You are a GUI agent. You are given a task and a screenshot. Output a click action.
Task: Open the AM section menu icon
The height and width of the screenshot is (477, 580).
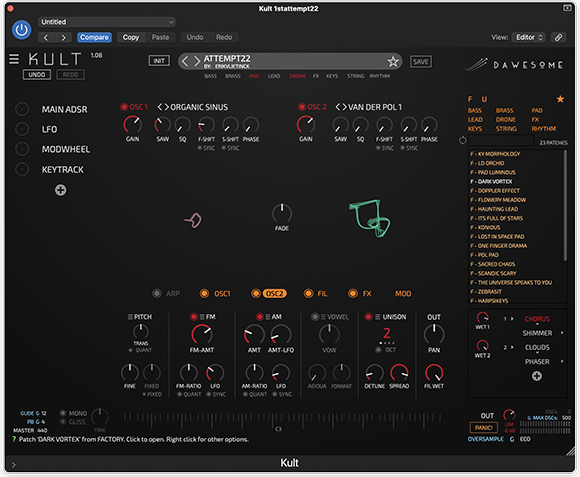pos(268,317)
